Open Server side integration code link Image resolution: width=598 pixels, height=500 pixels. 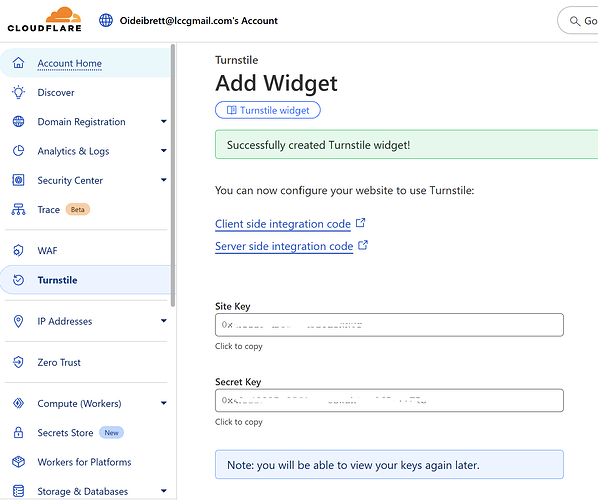pos(284,246)
